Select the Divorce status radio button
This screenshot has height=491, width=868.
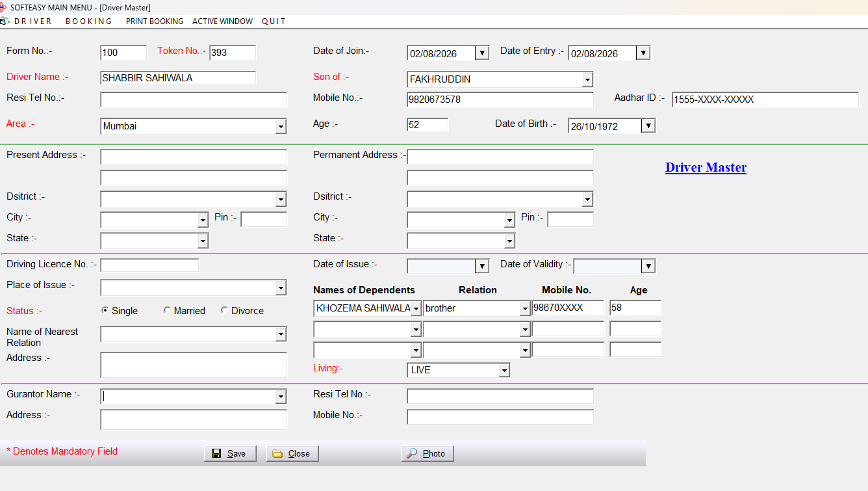tap(224, 311)
